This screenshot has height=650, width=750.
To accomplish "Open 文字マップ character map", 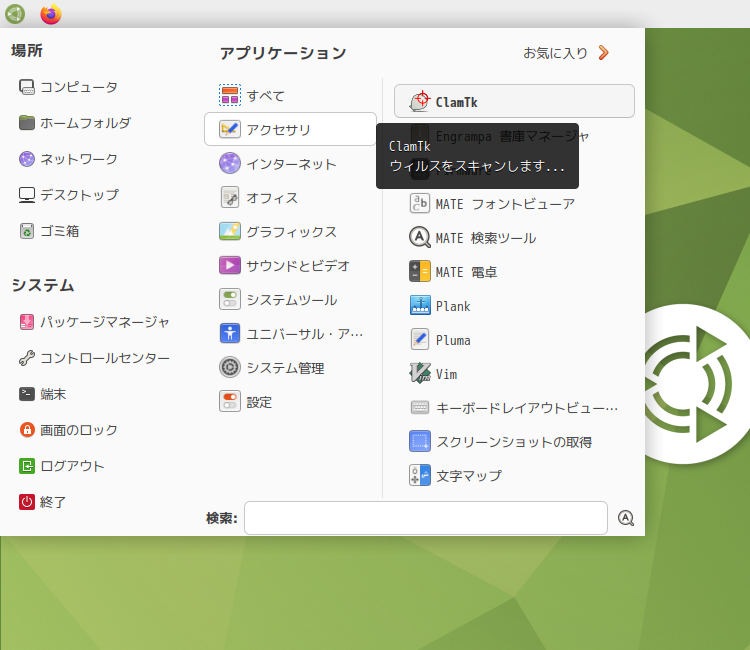I will click(x=514, y=475).
